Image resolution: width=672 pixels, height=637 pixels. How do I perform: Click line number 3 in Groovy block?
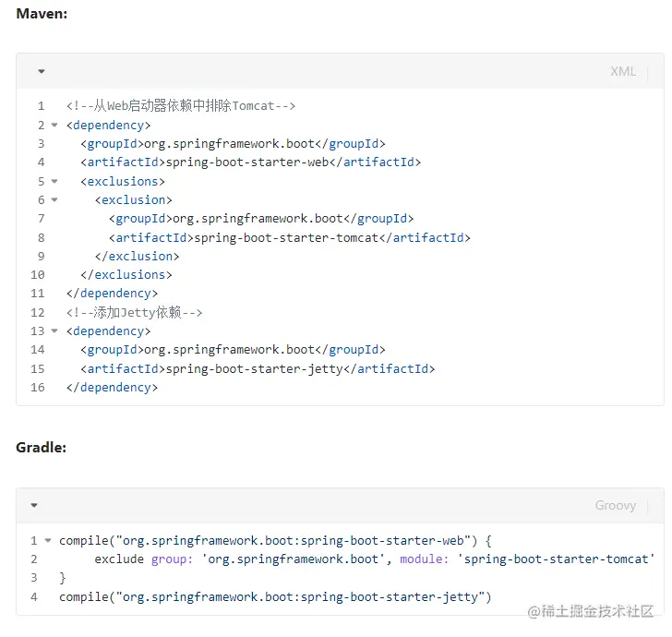click(x=34, y=578)
